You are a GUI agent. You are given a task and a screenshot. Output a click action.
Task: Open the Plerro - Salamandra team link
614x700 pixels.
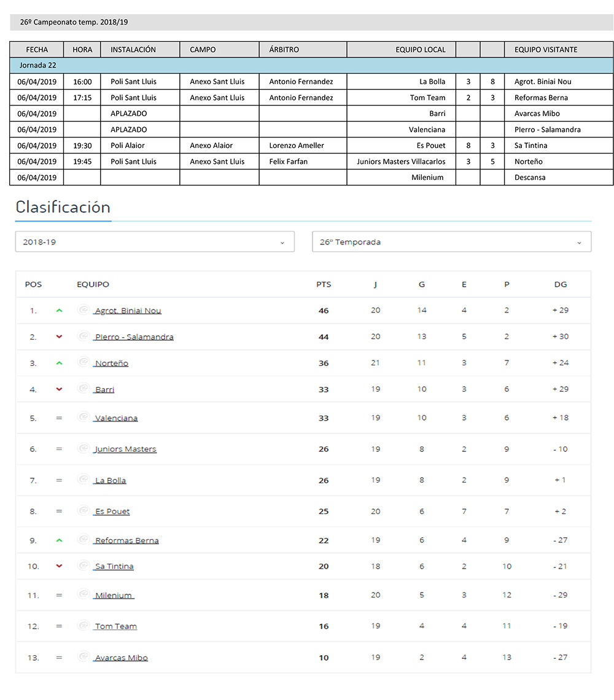pyautogui.click(x=134, y=337)
